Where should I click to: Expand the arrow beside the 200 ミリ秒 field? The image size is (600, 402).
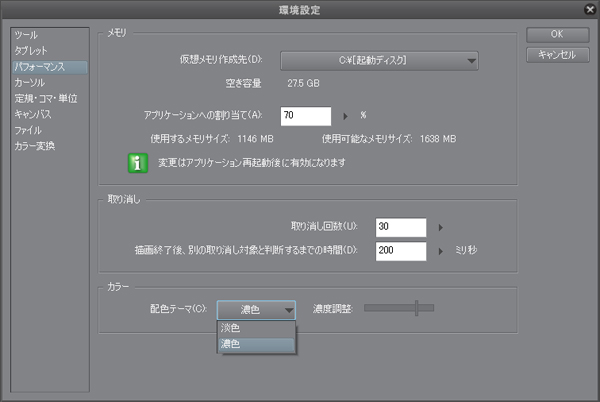point(441,250)
